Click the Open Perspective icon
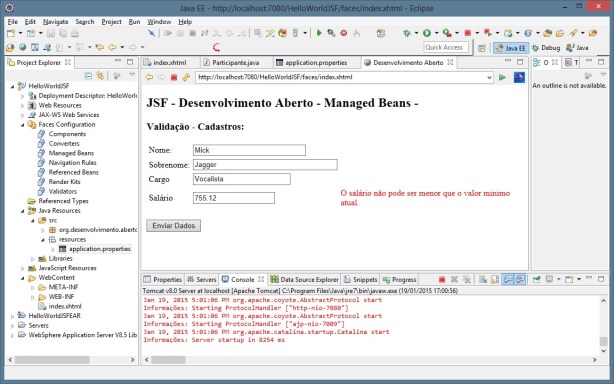The width and height of the screenshot is (614, 384). [x=482, y=48]
